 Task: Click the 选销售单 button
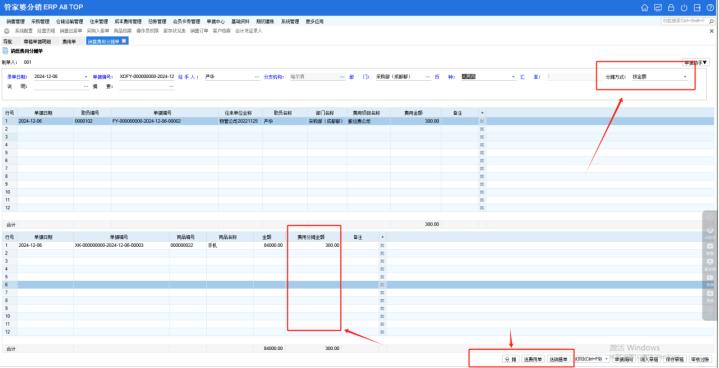tap(559, 359)
